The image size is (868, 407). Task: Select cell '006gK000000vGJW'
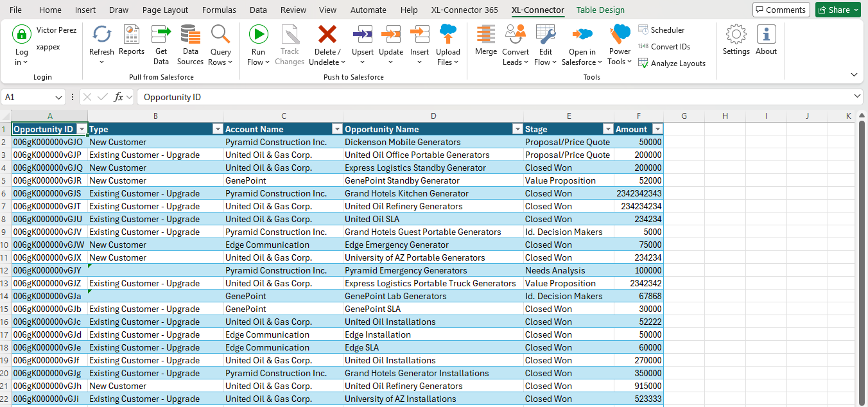click(50, 245)
